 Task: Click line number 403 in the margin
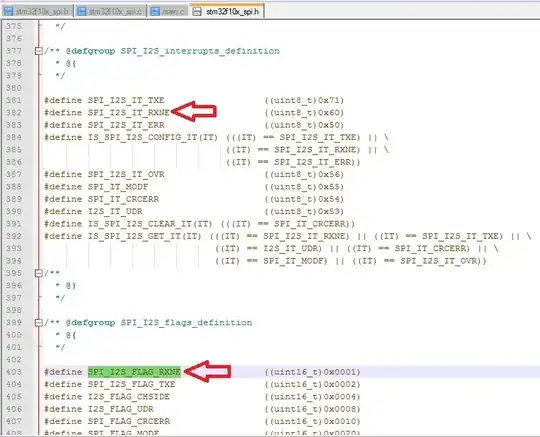[14, 372]
